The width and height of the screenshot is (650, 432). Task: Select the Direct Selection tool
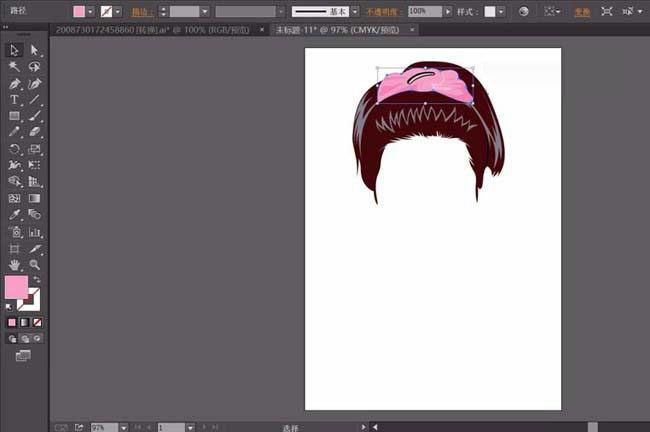[x=34, y=50]
